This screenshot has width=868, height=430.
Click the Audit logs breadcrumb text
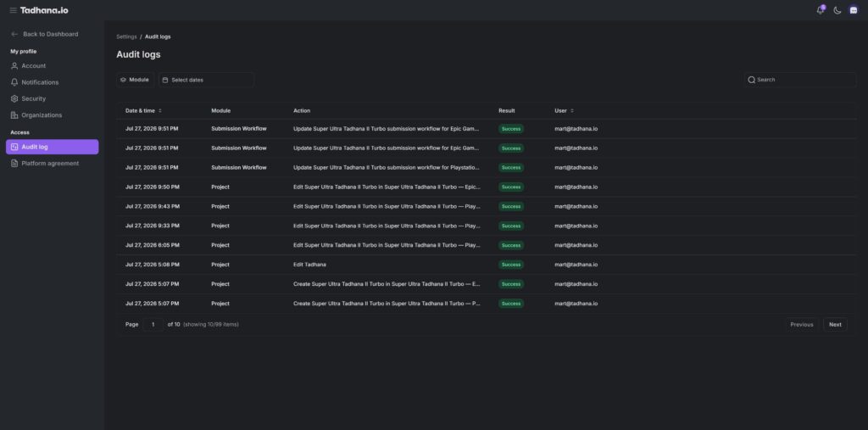tap(158, 36)
